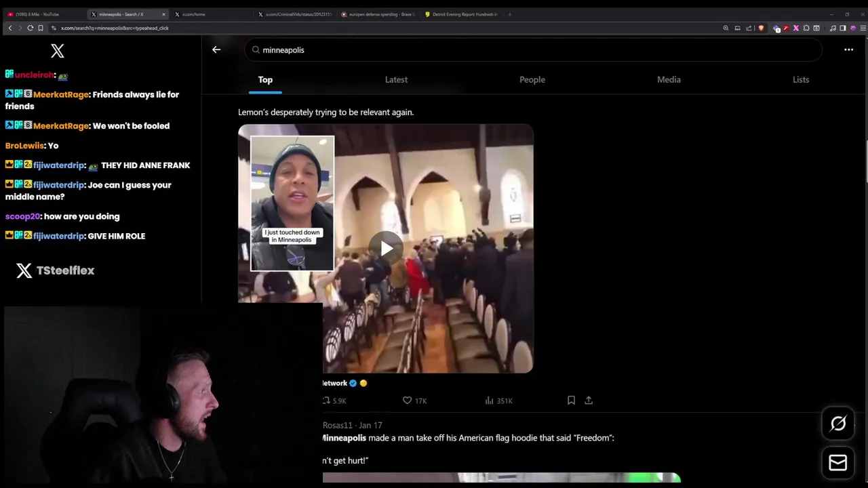Click the browser address bar URL
Screen dimensions: 868x488
pos(115,28)
